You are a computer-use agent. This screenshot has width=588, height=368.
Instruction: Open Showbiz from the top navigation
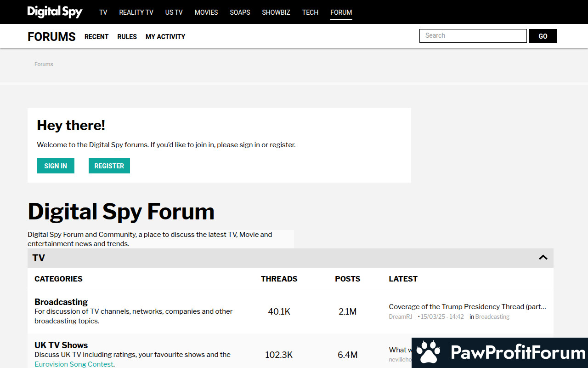(x=276, y=12)
